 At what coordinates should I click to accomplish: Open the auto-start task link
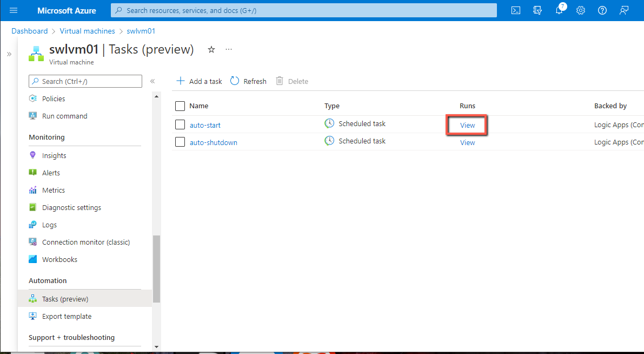point(205,125)
